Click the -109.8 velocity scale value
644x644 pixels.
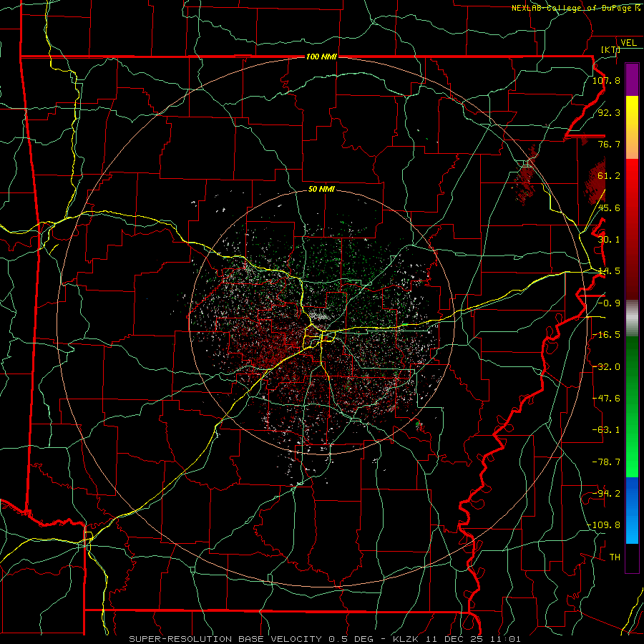(x=604, y=525)
